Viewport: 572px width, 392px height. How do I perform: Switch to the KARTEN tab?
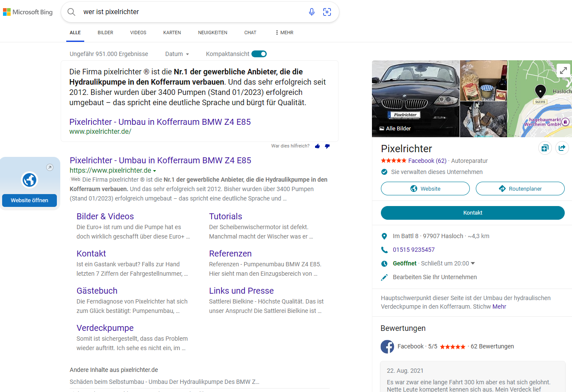(172, 32)
